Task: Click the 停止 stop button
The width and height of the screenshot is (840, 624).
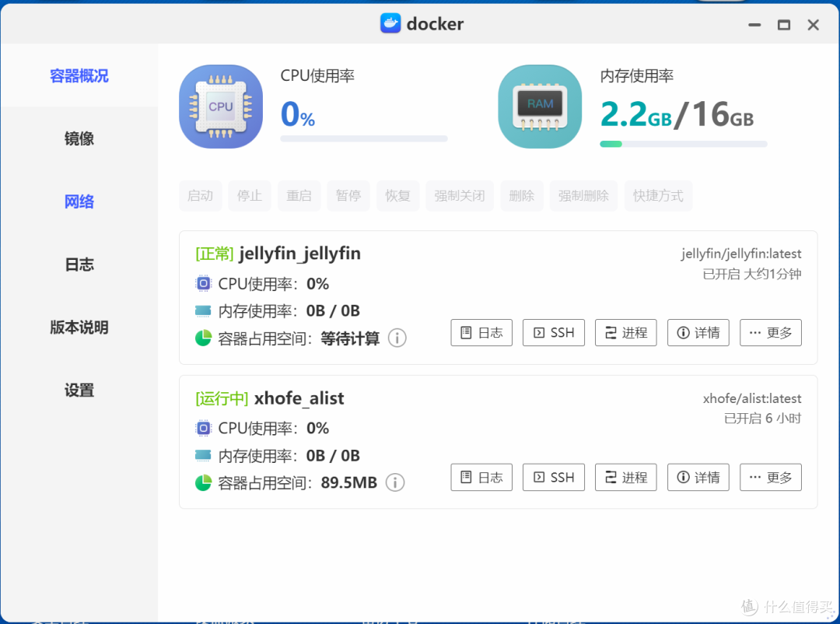Action: coord(250,195)
